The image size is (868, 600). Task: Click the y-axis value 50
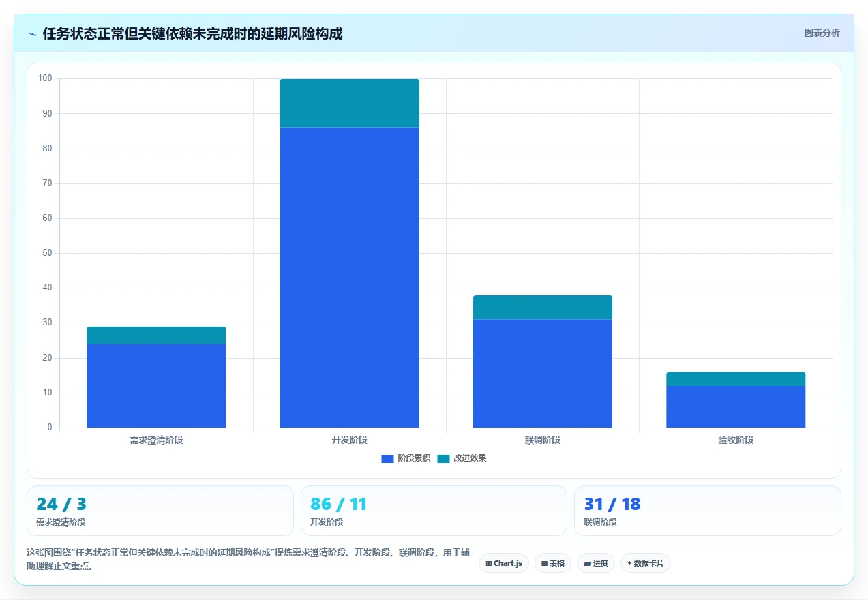click(48, 253)
